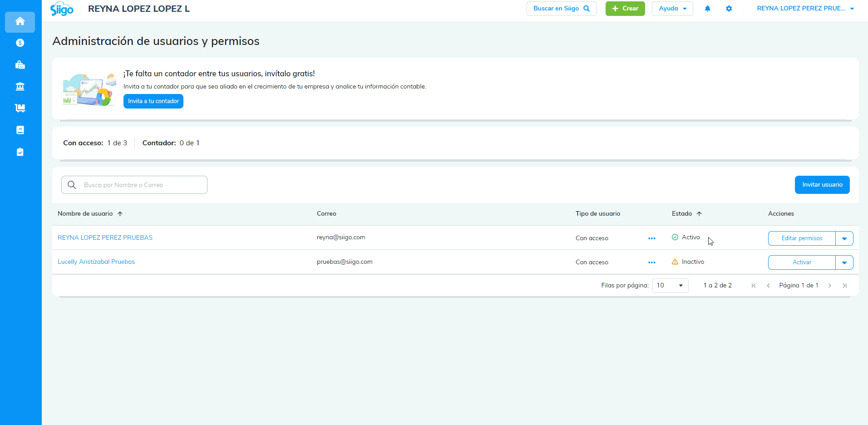Image resolution: width=868 pixels, height=425 pixels.
Task: Click the Invita a tu contador button
Action: tap(153, 101)
